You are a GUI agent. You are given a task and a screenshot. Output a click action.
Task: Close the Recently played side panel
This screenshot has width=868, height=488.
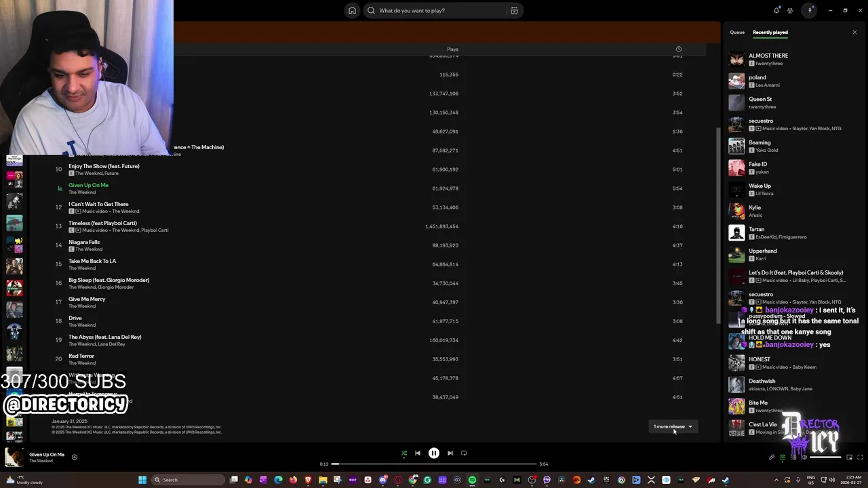(x=854, y=32)
